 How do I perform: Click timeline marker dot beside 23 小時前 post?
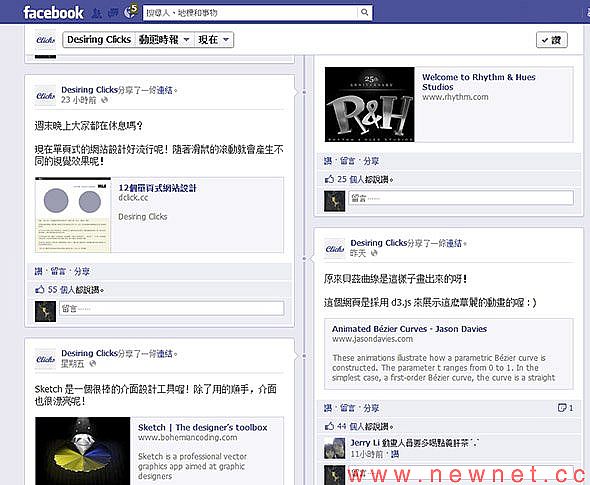coord(304,92)
